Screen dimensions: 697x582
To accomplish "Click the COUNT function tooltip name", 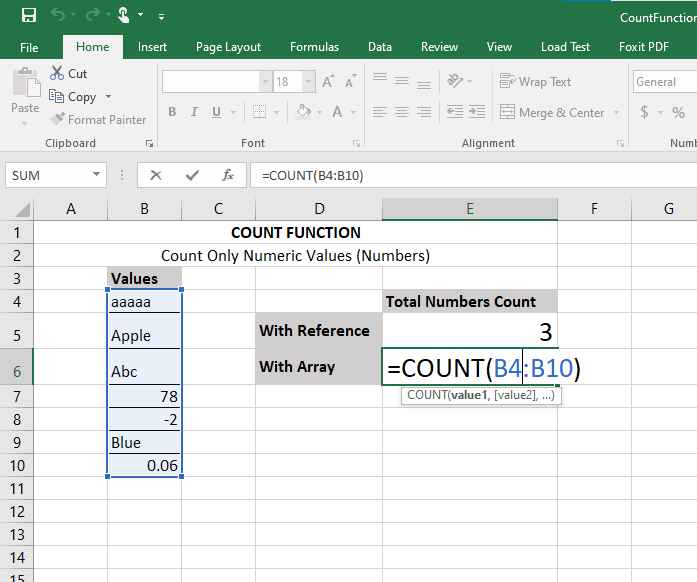I will [x=427, y=395].
